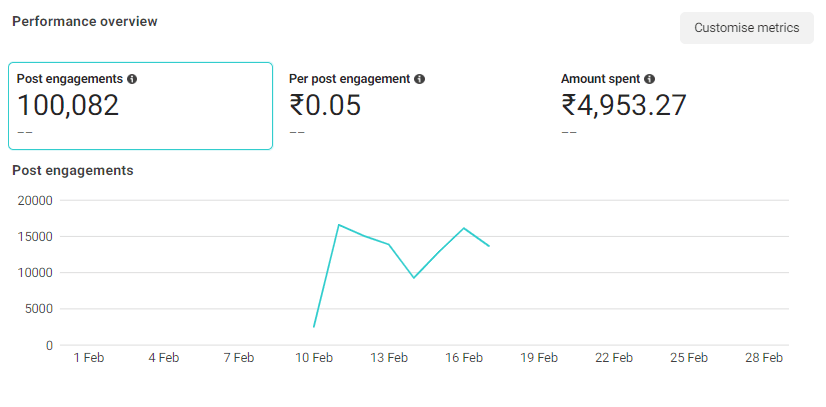Viewport: 826px width, 407px height.
Task: Click the Performance overview heading
Action: point(85,22)
